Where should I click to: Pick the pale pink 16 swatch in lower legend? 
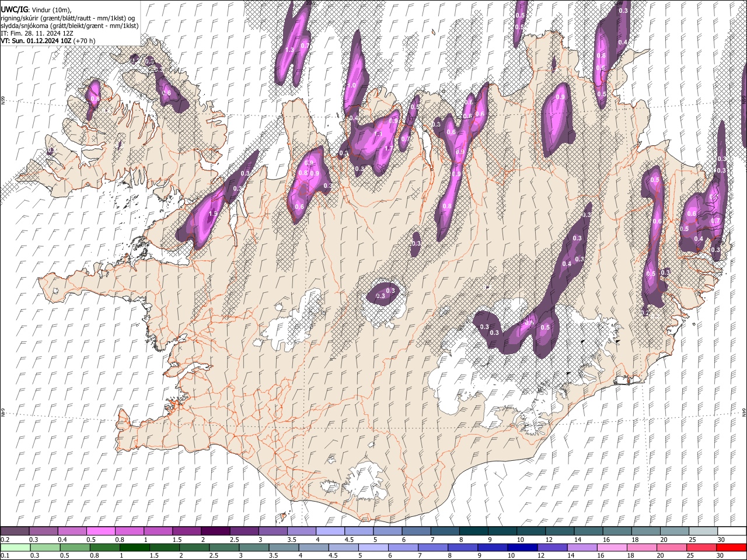[x=612, y=547]
